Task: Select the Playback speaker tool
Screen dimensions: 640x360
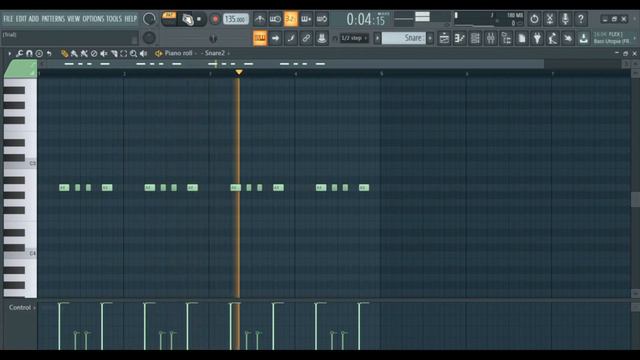Action: [x=143, y=53]
